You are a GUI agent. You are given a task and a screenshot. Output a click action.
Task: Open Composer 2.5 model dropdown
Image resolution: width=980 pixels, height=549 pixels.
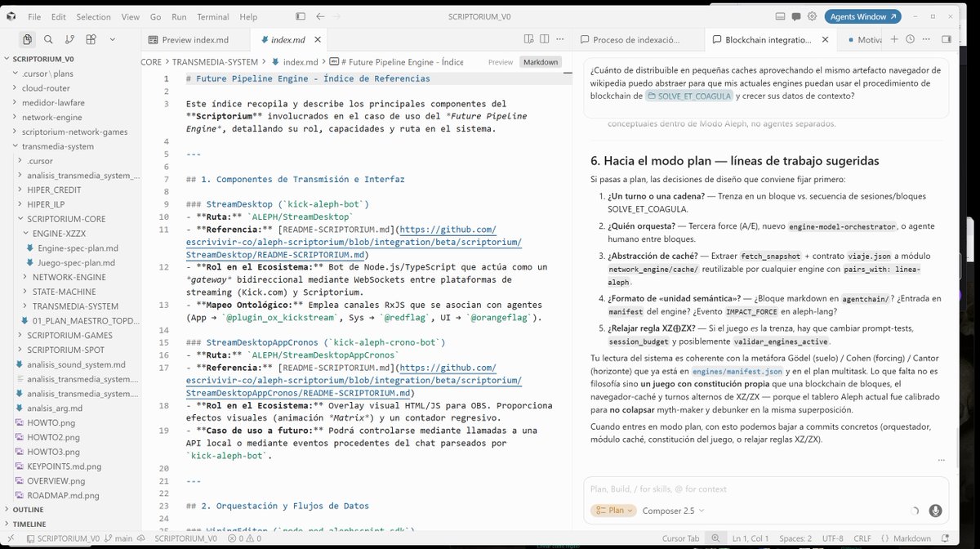click(x=674, y=511)
